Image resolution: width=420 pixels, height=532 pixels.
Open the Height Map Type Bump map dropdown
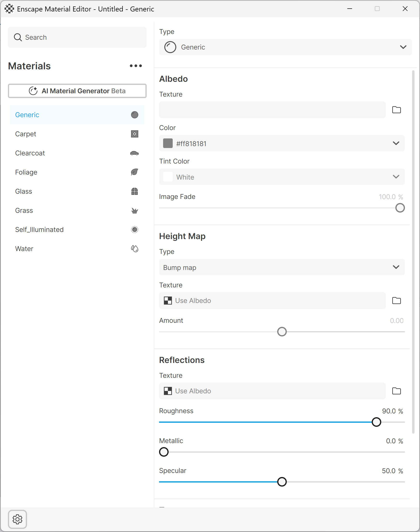[x=282, y=267]
